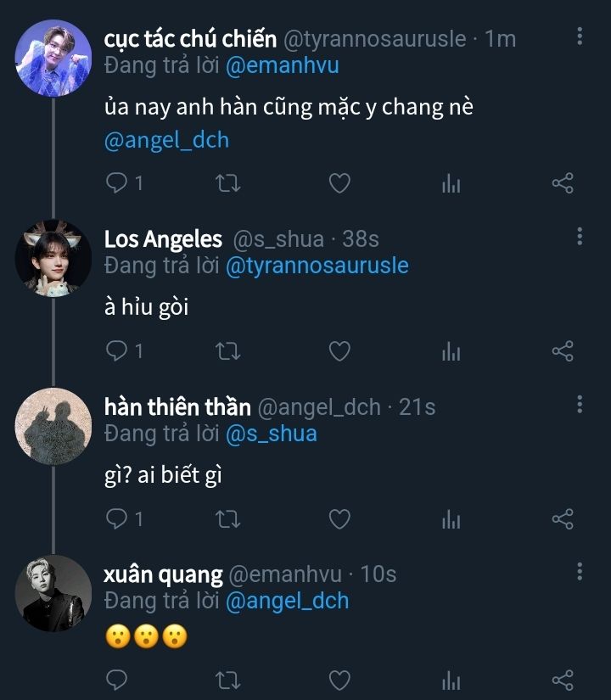The width and height of the screenshot is (611, 700).
Task: Retweet the hàn thiên thần tweet
Action: [x=228, y=518]
